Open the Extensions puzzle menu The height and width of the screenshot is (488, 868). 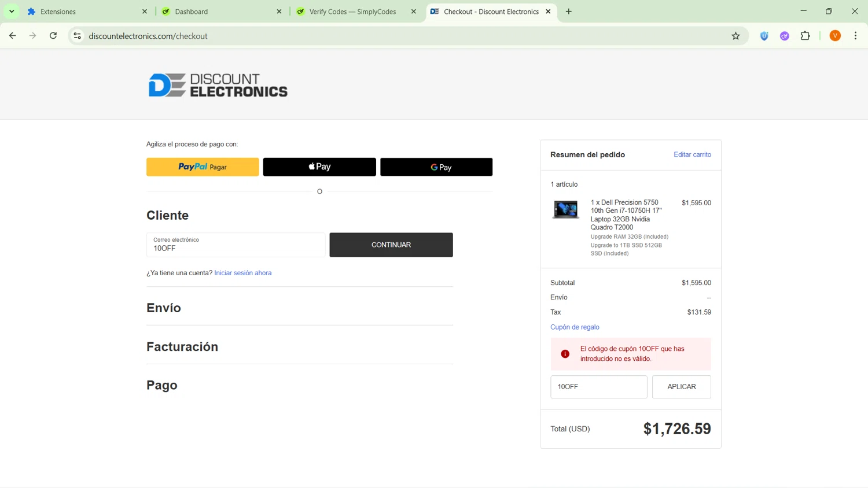[805, 36]
